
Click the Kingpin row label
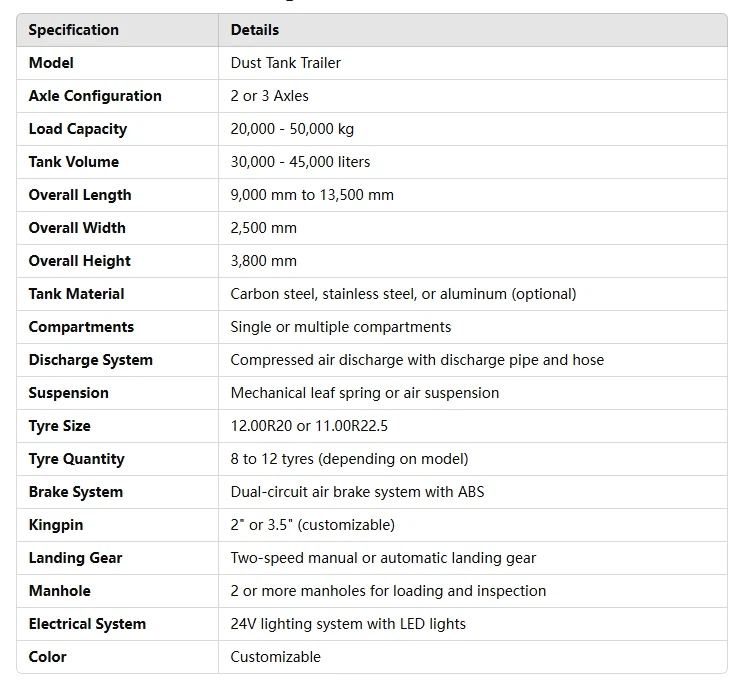pos(56,525)
